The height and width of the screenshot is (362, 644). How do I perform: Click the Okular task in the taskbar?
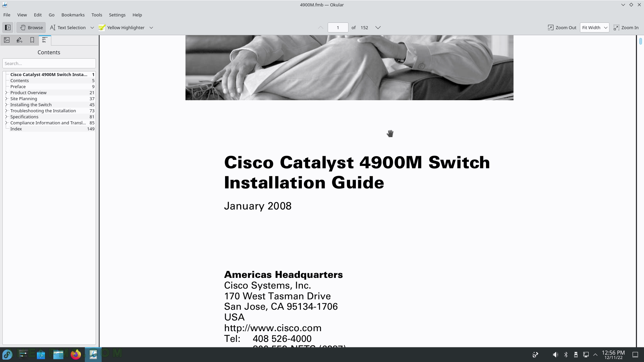point(93,354)
